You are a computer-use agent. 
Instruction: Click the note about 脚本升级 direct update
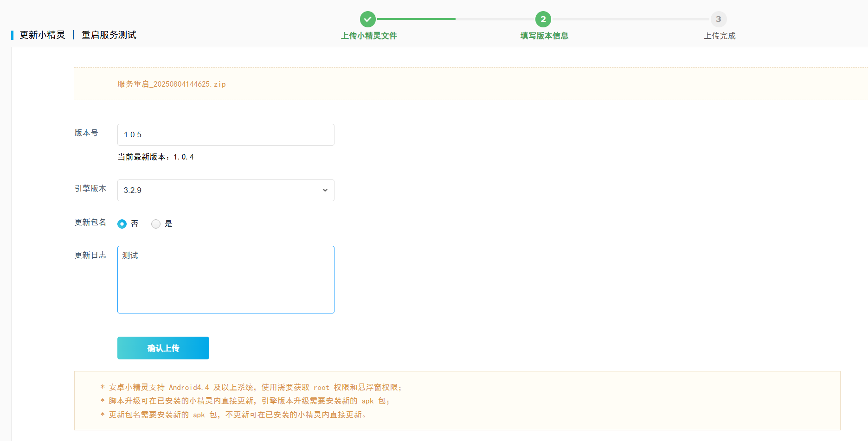[245, 401]
